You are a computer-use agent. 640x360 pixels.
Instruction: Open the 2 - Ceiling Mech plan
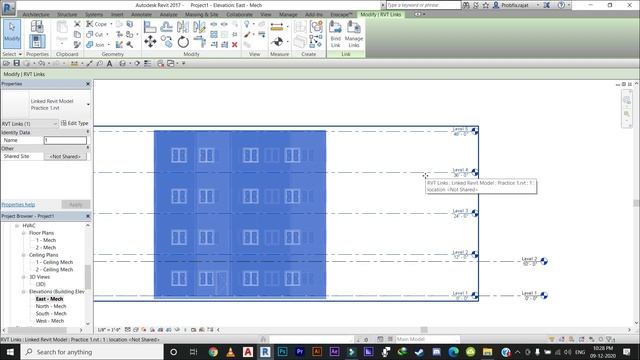click(54, 269)
